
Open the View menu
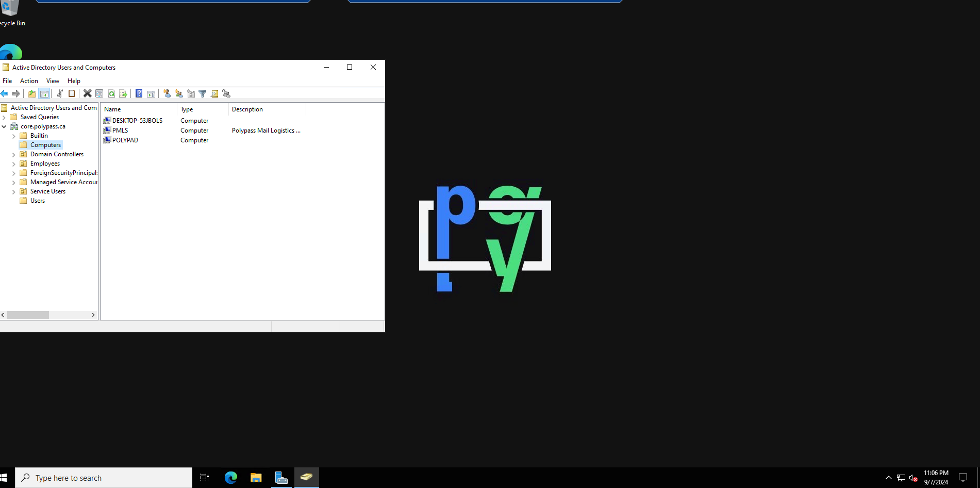(53, 81)
